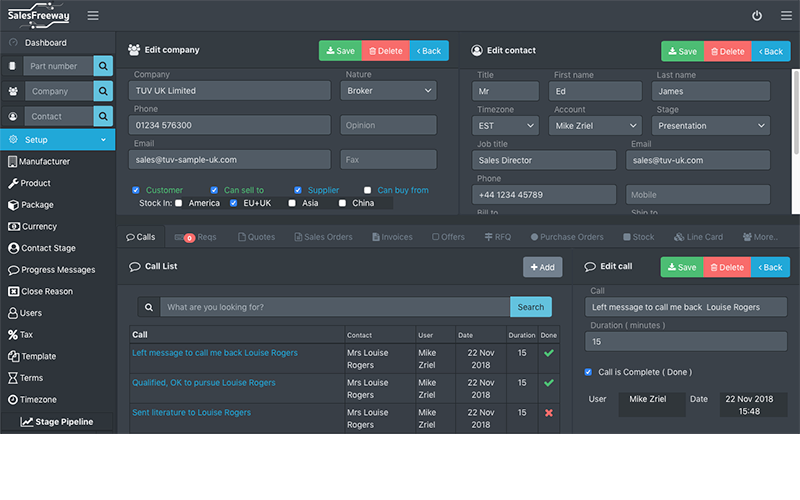Uncheck the Supplier checkbox
This screenshot has height=500, width=800.
tap(298, 190)
